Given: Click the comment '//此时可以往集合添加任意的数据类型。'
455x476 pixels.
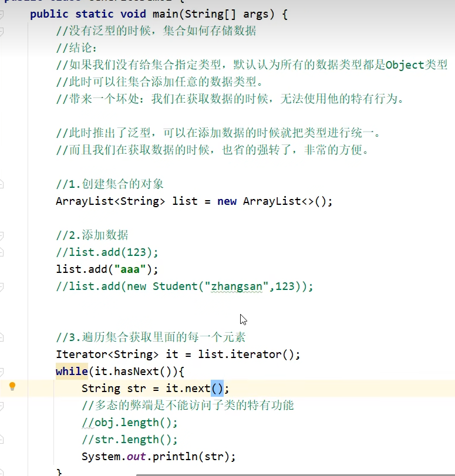Looking at the screenshot, I should coord(160,82).
